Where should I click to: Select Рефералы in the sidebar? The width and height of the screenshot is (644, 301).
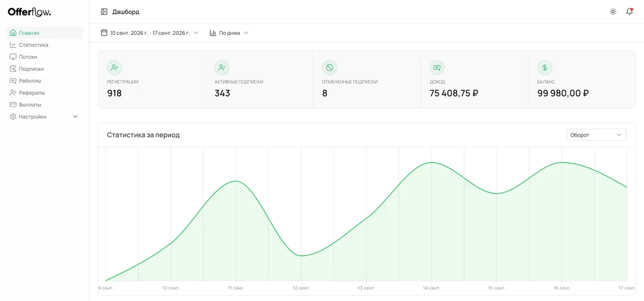[44, 93]
